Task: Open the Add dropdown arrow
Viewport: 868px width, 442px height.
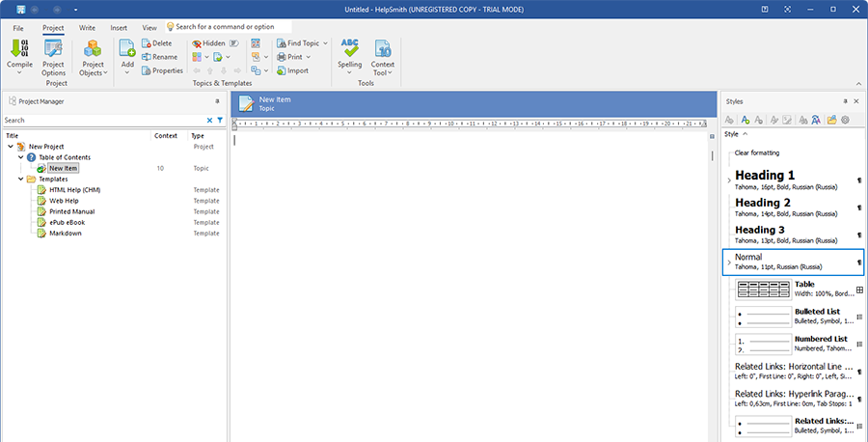Action: click(x=127, y=72)
